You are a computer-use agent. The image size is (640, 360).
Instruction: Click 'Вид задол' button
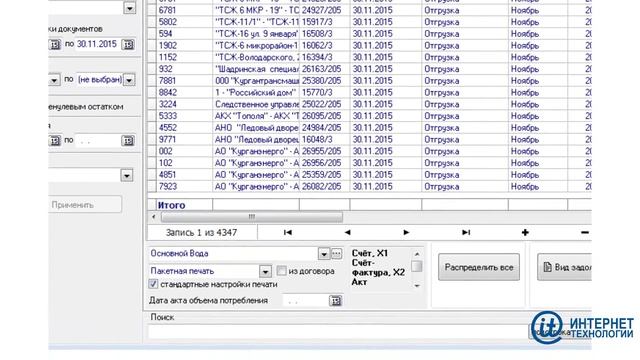click(564, 267)
